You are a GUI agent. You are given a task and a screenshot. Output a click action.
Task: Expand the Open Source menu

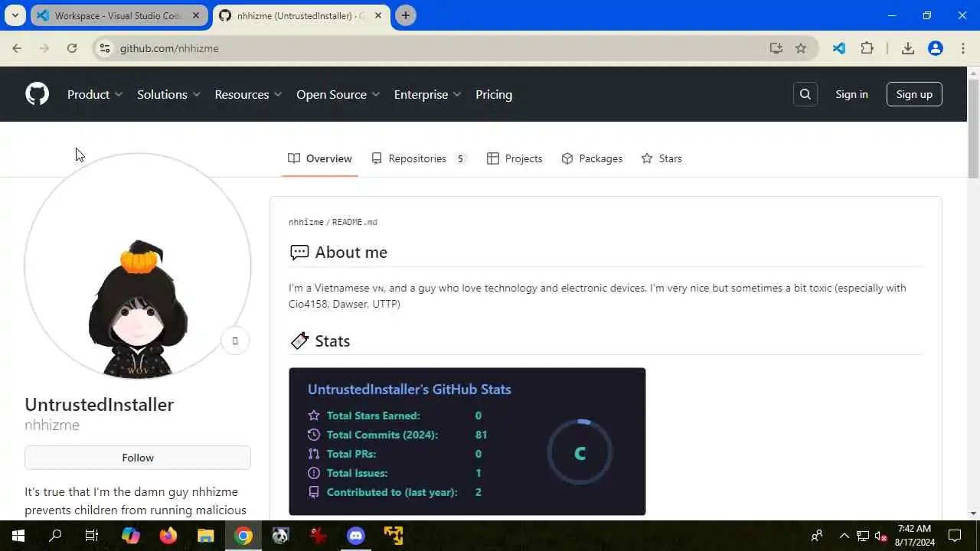(338, 94)
